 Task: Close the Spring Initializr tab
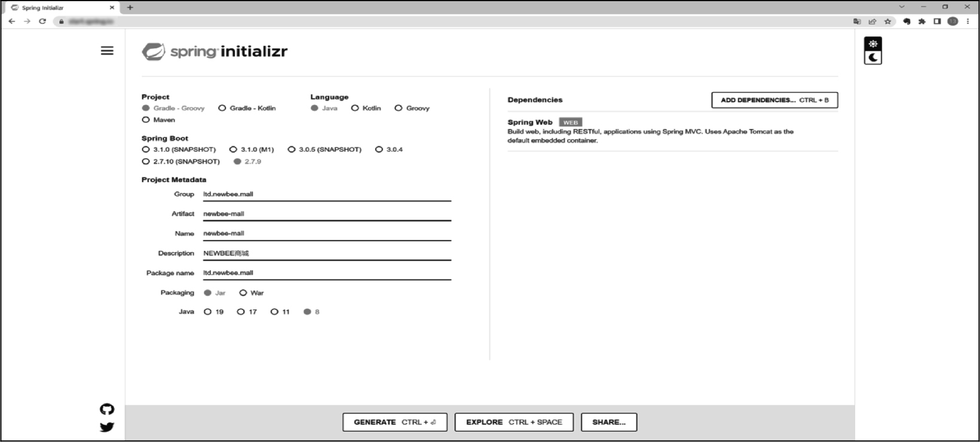pyautogui.click(x=112, y=8)
